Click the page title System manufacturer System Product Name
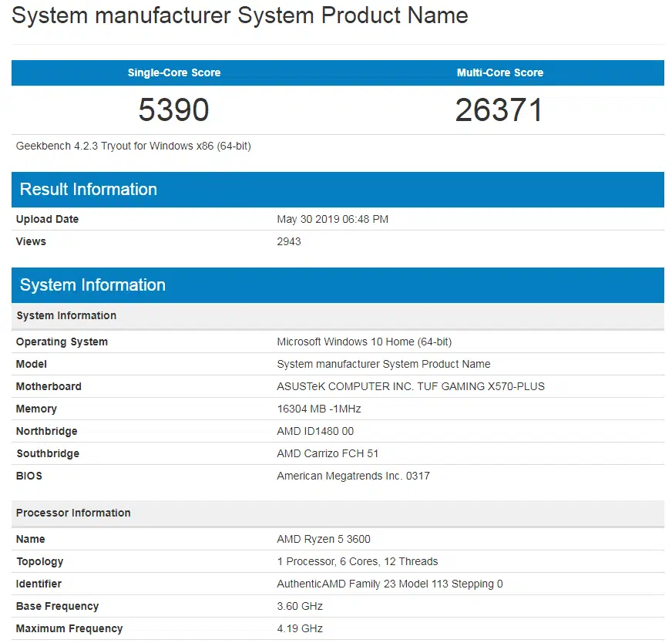This screenshot has height=643, width=672. pyautogui.click(x=240, y=16)
